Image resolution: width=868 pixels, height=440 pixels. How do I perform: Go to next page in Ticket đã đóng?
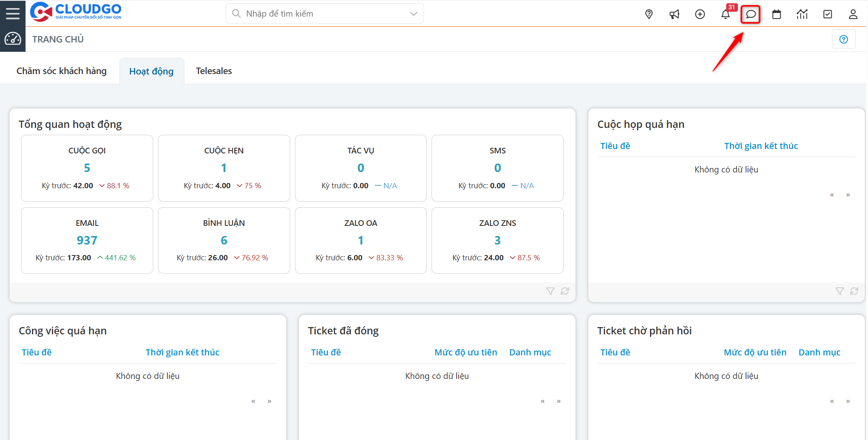(x=558, y=401)
